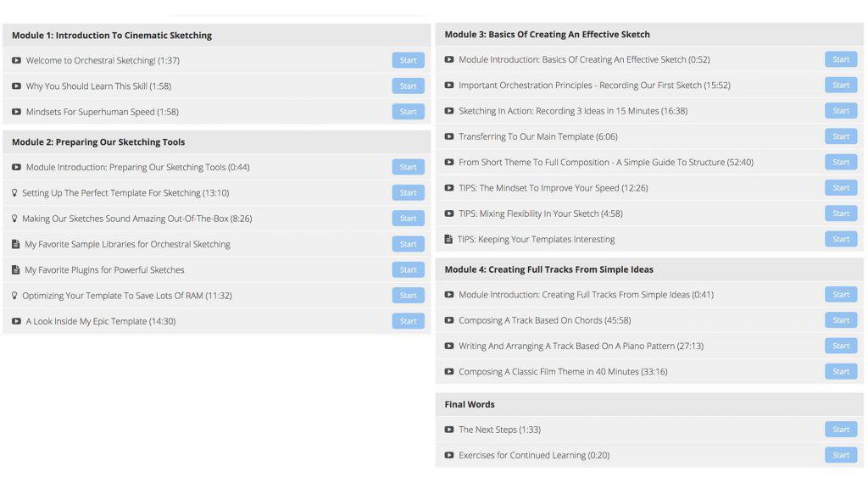This screenshot has height=488, width=868.
Task: Click lightbulb icon for Making Our Sketches Sound Amazing
Action: [14, 219]
